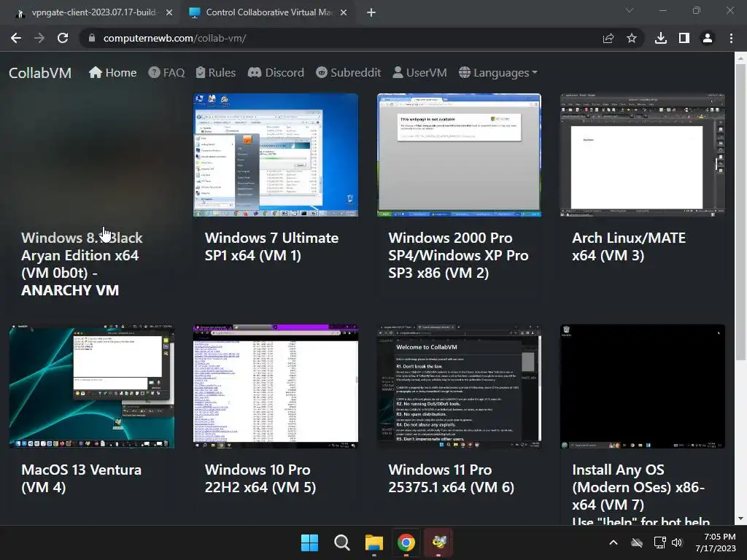Open the clock showing 7:05 PM

(x=716, y=542)
